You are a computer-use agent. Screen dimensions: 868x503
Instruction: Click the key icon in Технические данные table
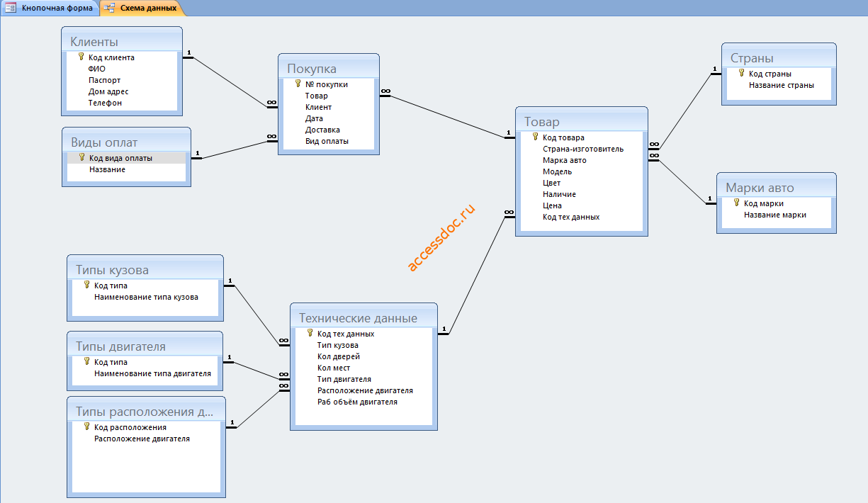coord(310,333)
